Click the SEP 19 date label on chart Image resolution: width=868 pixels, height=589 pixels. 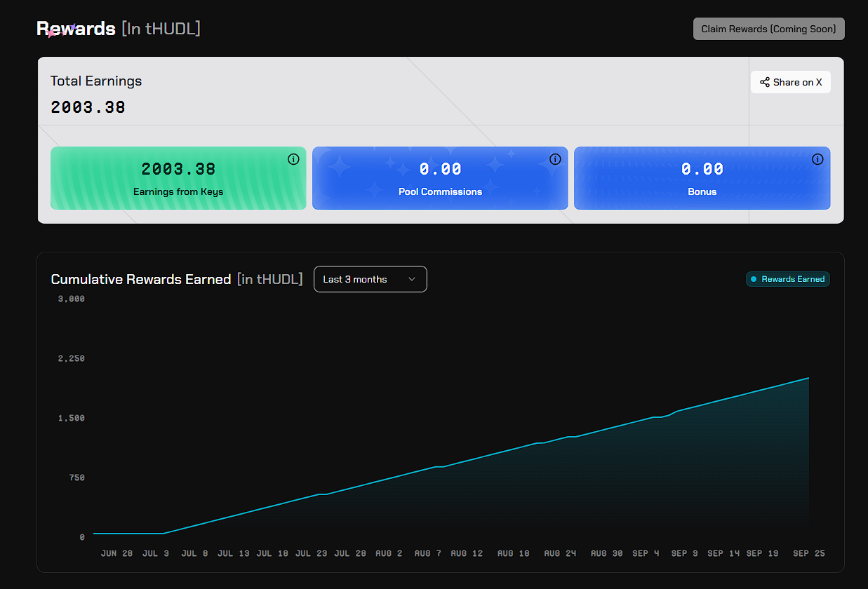coord(763,553)
